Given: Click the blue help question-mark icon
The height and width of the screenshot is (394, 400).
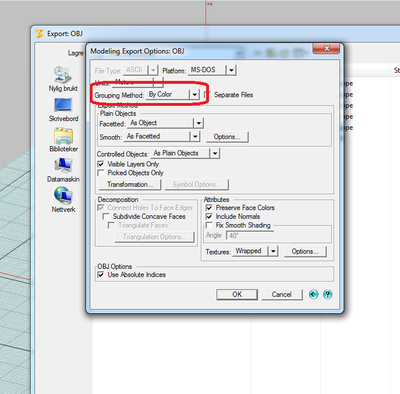Looking at the screenshot, I should pos(328,294).
